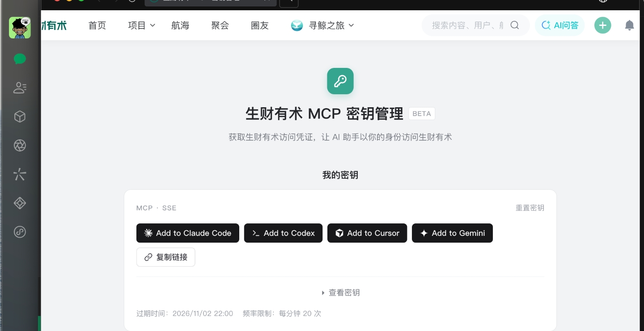644x331 pixels.
Task: Click the camera shutter icon in the sidebar
Action: (x=20, y=146)
